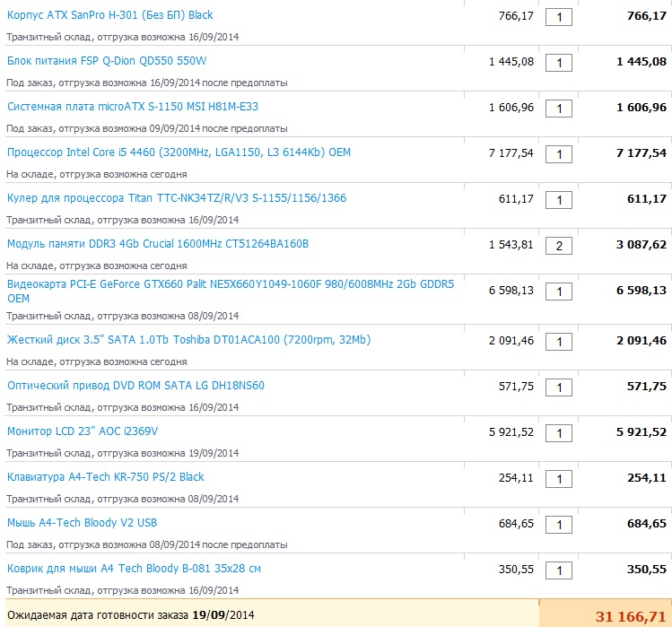Open the Bloody B-081 mouse pad link
672x627 pixels.
click(134, 569)
